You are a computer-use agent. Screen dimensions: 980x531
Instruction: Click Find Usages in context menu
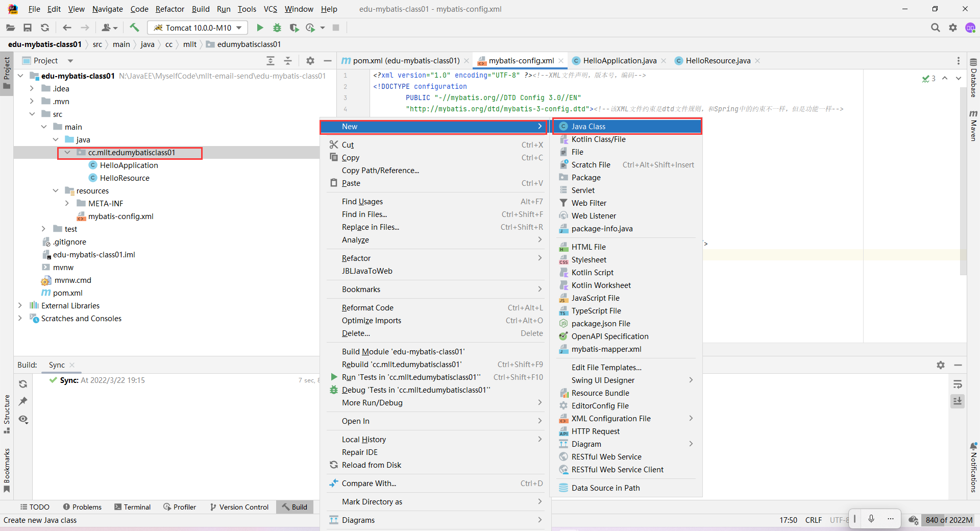pyautogui.click(x=435, y=202)
